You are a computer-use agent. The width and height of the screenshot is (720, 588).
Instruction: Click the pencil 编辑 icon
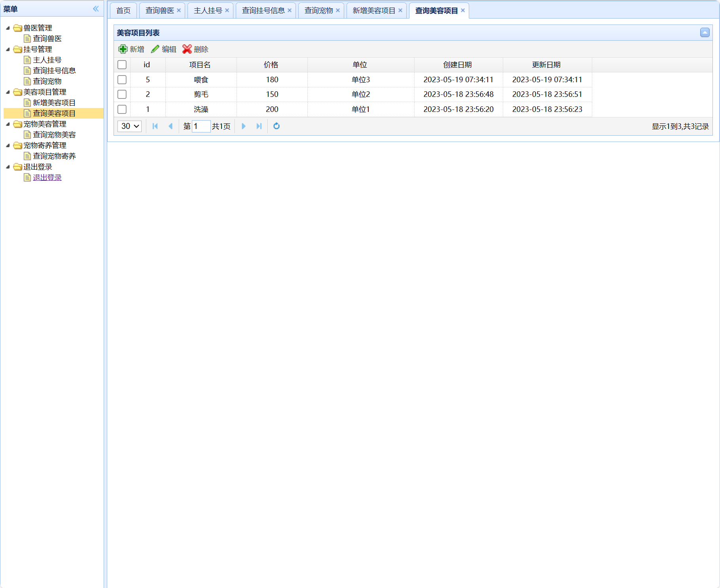[155, 49]
